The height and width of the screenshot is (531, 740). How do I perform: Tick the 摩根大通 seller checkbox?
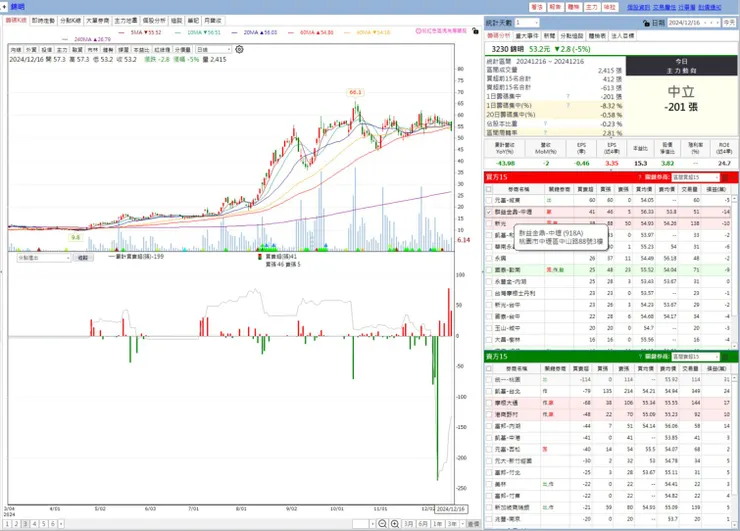tap(489, 403)
